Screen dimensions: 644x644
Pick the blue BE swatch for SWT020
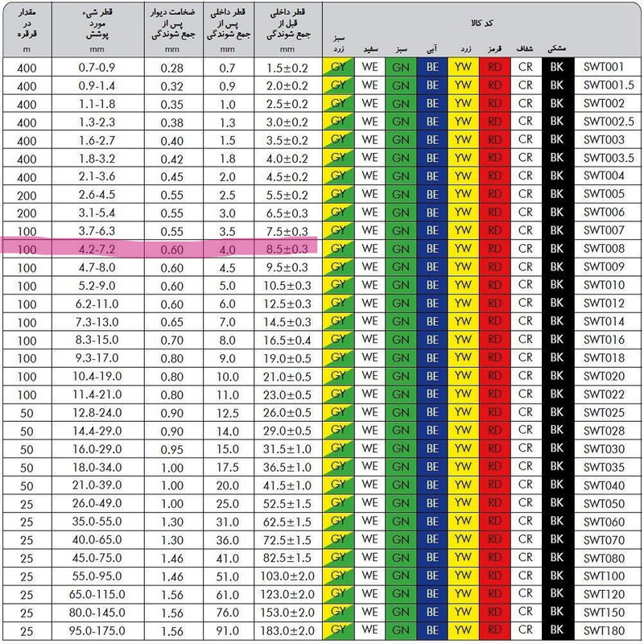point(431,376)
